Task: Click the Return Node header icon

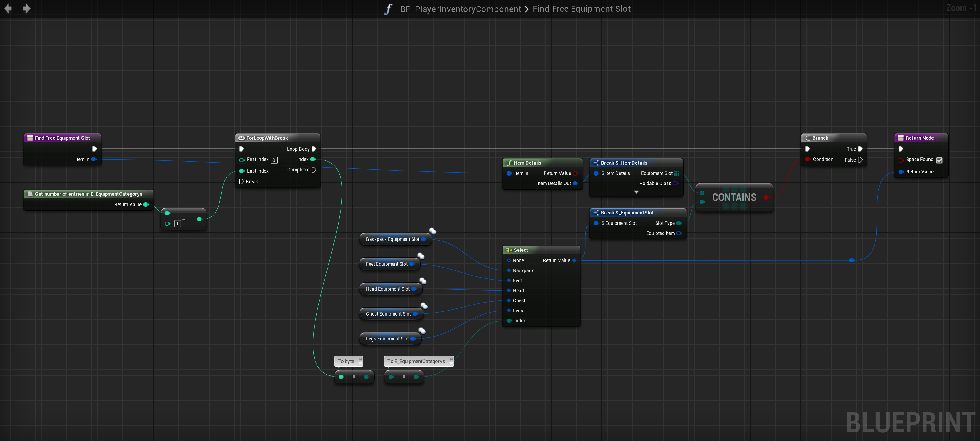Action: (x=901, y=138)
